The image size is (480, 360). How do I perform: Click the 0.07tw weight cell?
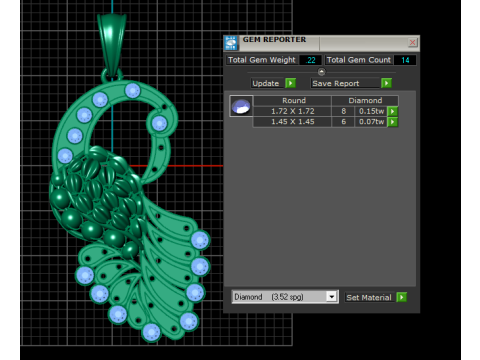click(371, 122)
